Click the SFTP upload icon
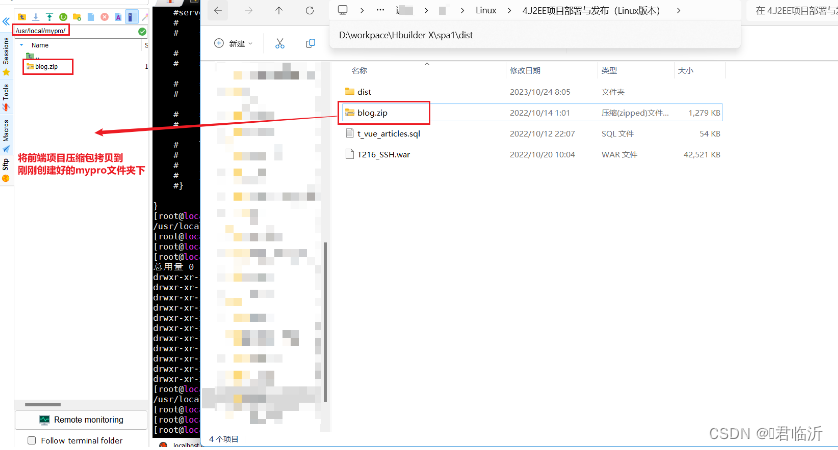This screenshot has width=838, height=450. pos(49,17)
